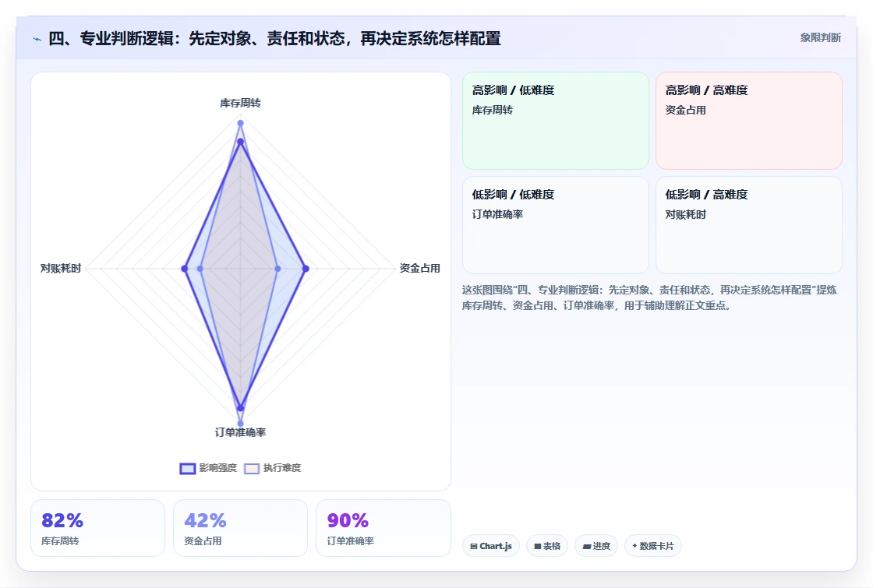The image size is (873, 588).
Task: Click the 执行难度 legend color box
Action: pos(252,468)
